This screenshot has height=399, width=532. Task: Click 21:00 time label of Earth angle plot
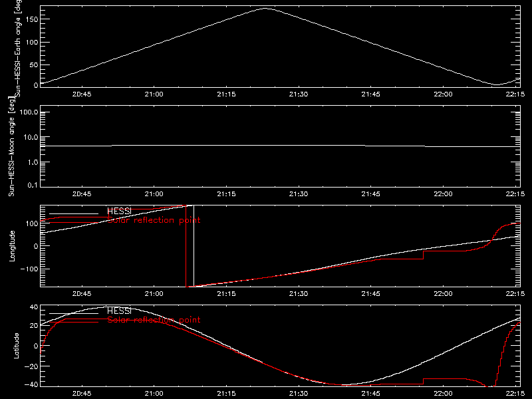click(154, 94)
